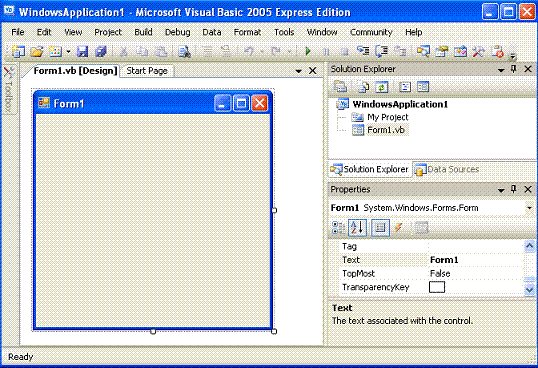Open the Solution Explorer window position dropdown
The height and width of the screenshot is (368, 538).
(x=501, y=70)
